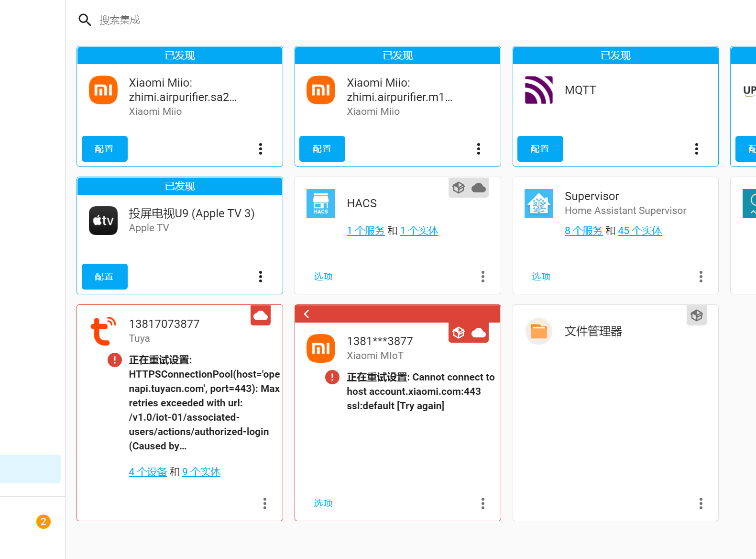This screenshot has width=756, height=559.
Task: Open Tuya 9 个实体 link
Action: tap(201, 472)
